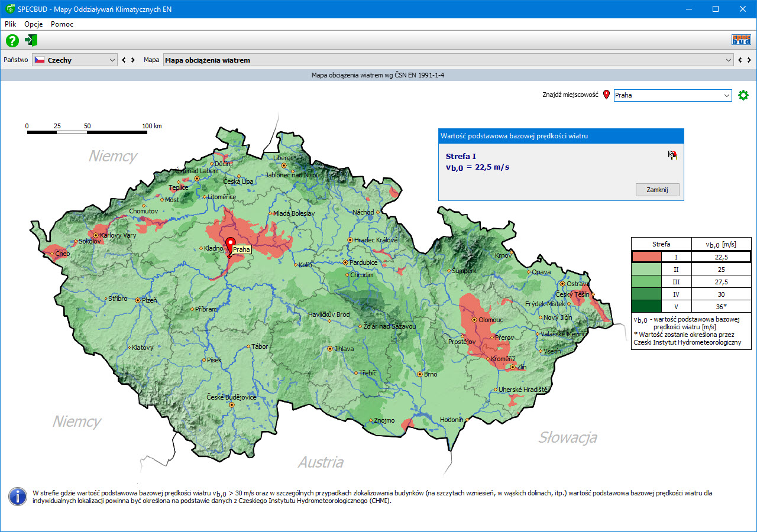Open the green gear settings icon
The width and height of the screenshot is (757, 532).
743,95
